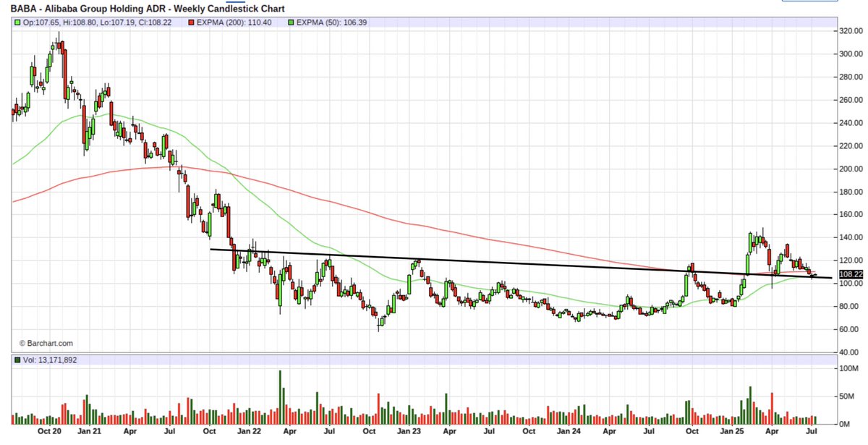Image resolution: width=868 pixels, height=445 pixels.
Task: Click the 60.00 price axis label
Action: pyautogui.click(x=850, y=329)
